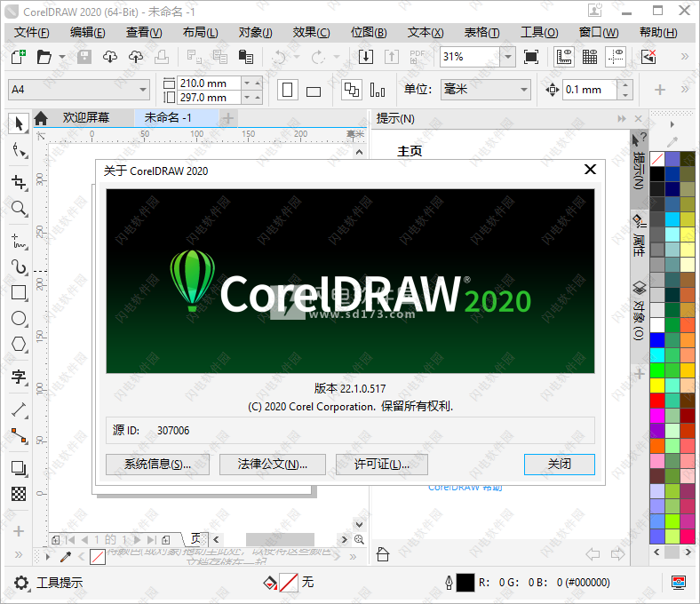Viewport: 700px width, 604px height.
Task: Pick the yellow swatch in color palette
Action: tap(657, 385)
